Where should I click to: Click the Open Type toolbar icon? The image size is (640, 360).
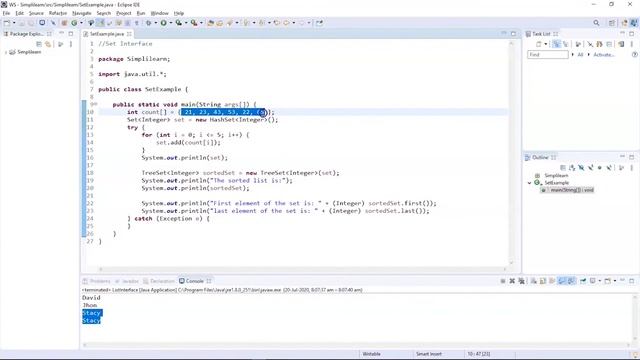[211, 23]
